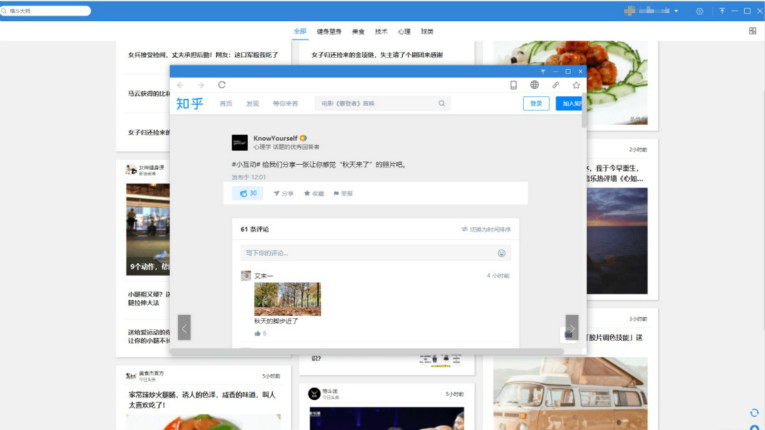Open in browser with the globe icon
The width and height of the screenshot is (765, 430).
[535, 85]
